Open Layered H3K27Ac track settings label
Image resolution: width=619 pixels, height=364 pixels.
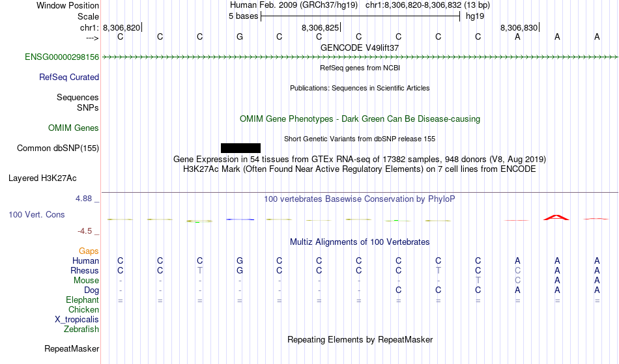42,178
